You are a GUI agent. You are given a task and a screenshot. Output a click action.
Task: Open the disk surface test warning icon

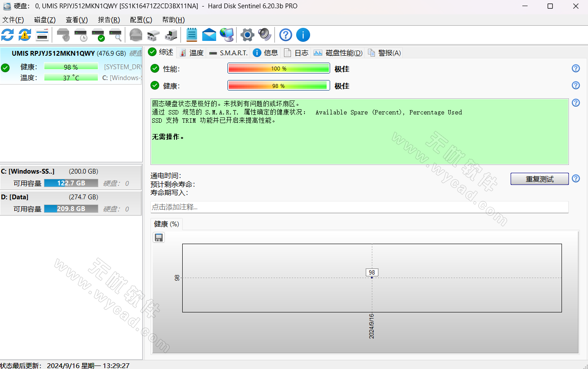[25, 35]
